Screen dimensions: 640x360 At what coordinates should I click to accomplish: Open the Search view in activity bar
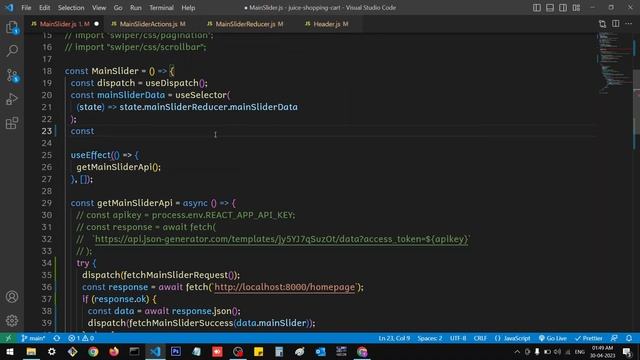tap(12, 51)
